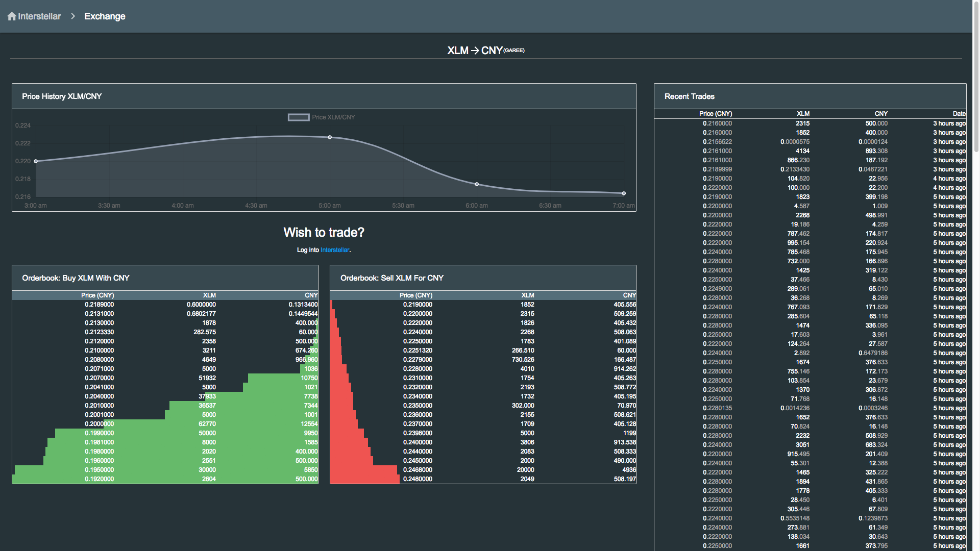Screen dimensions: 980x551
Task: Select sell order priced 0.2200000
Action: point(483,314)
